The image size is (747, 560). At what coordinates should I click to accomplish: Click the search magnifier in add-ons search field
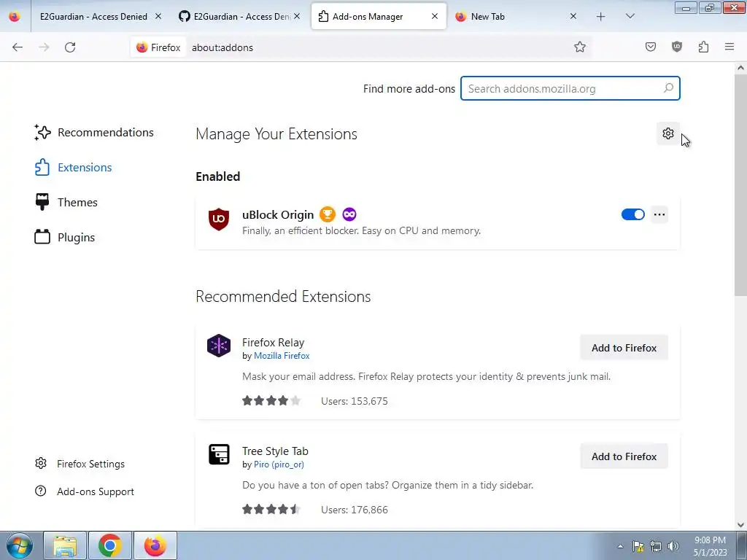pyautogui.click(x=668, y=88)
